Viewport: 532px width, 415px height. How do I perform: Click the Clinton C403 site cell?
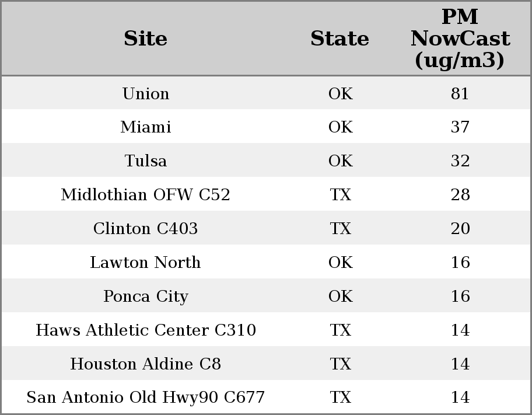click(x=146, y=228)
